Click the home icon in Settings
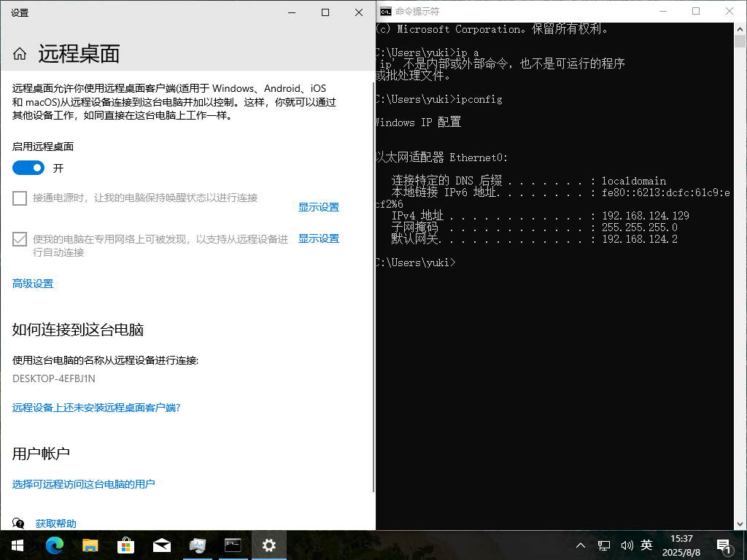The image size is (747, 560). point(20,52)
